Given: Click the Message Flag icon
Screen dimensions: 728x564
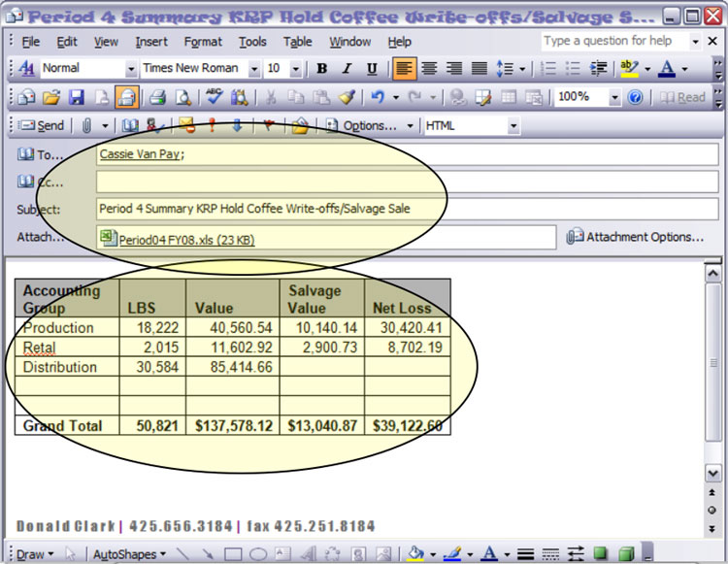Looking at the screenshot, I should pos(268,126).
